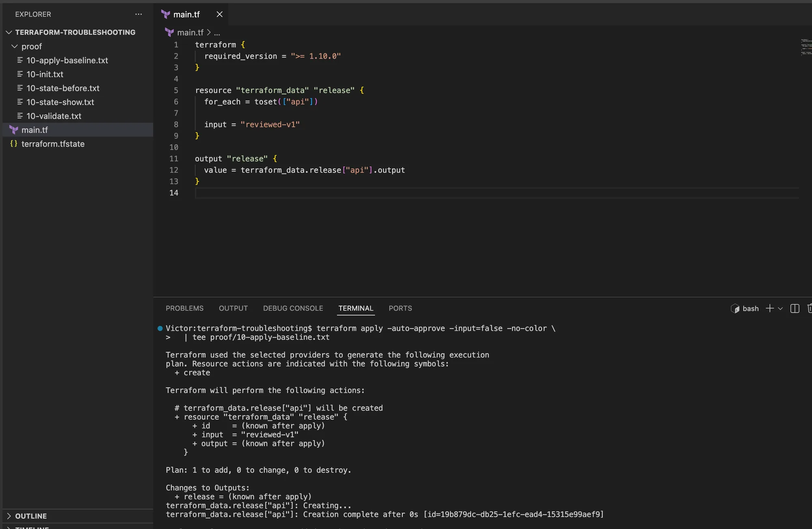Click line number 1 in the gutter

pyautogui.click(x=176, y=45)
